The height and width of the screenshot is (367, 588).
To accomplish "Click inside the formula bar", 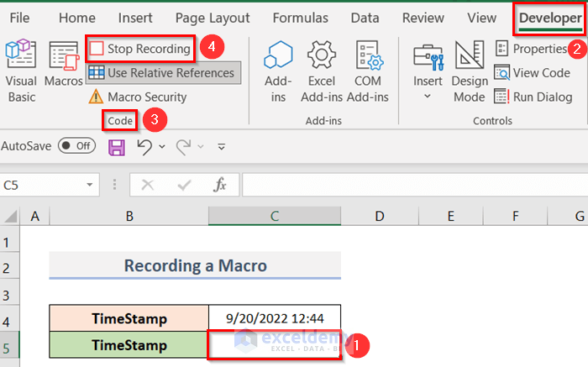I will click(415, 185).
